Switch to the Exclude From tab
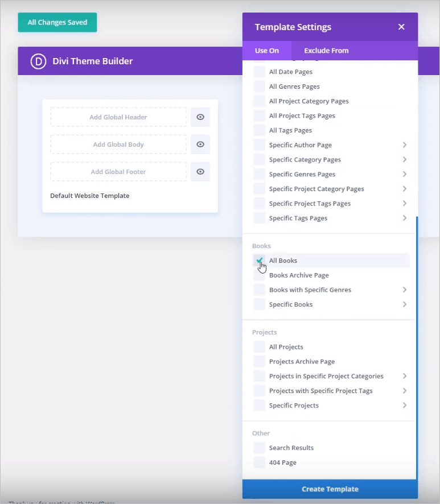This screenshot has width=440, height=504. 326,51
